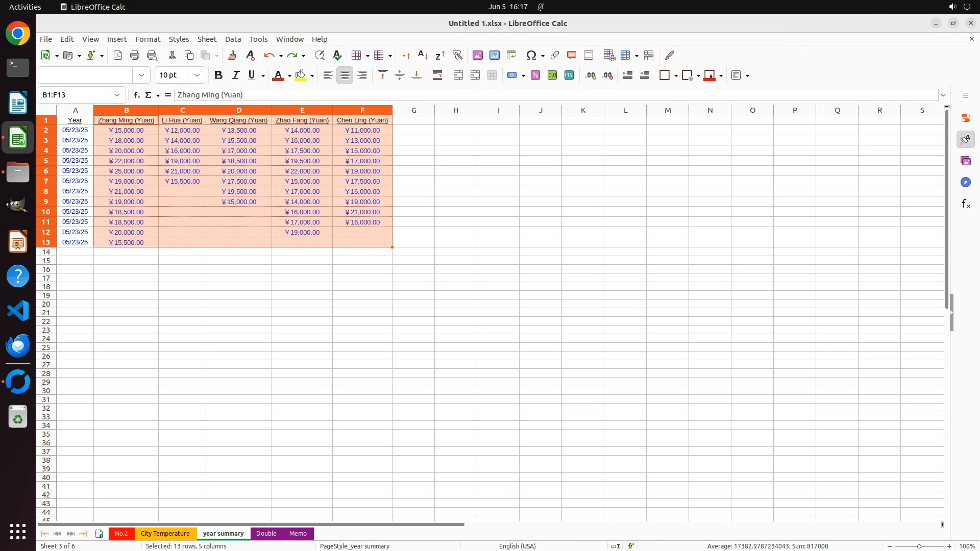Open the Format menu
This screenshot has height=551, width=980.
[148, 39]
